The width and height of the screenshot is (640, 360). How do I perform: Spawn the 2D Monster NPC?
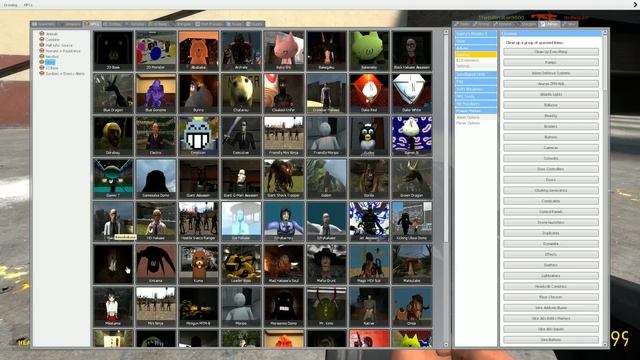tap(156, 51)
